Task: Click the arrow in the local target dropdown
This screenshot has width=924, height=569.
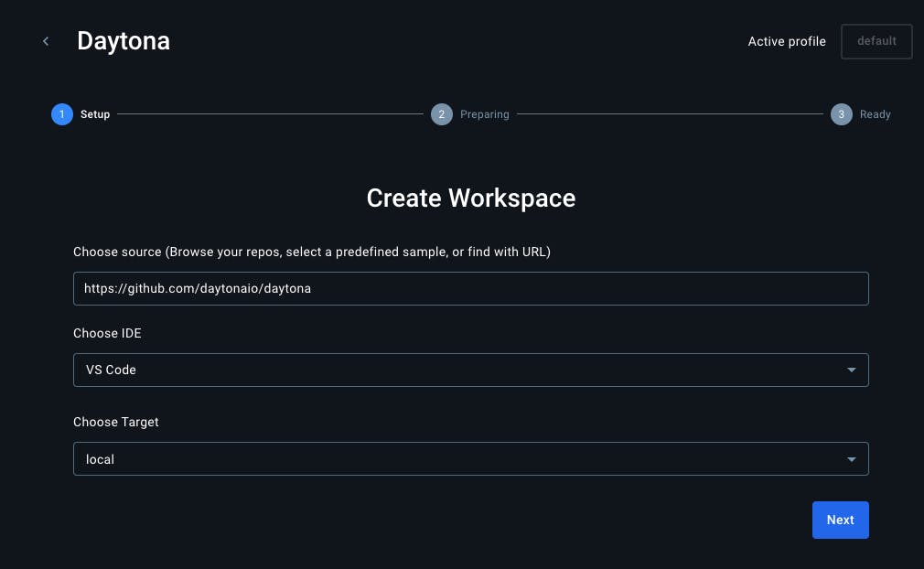Action: click(x=851, y=459)
